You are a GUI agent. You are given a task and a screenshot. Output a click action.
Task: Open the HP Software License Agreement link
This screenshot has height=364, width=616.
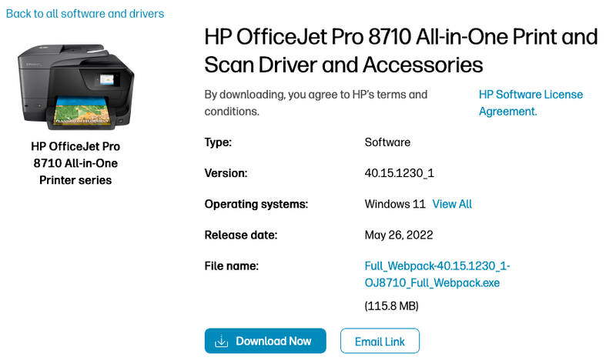tap(531, 102)
